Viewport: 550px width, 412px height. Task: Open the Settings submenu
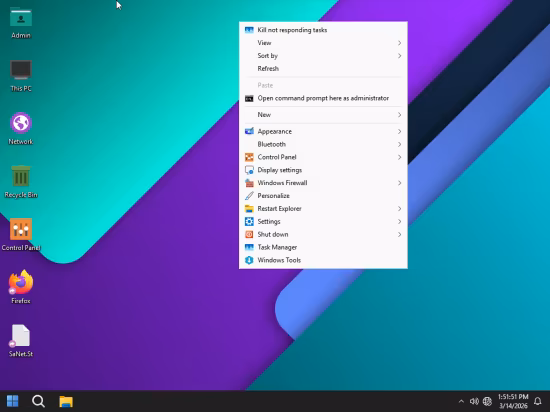pos(323,222)
